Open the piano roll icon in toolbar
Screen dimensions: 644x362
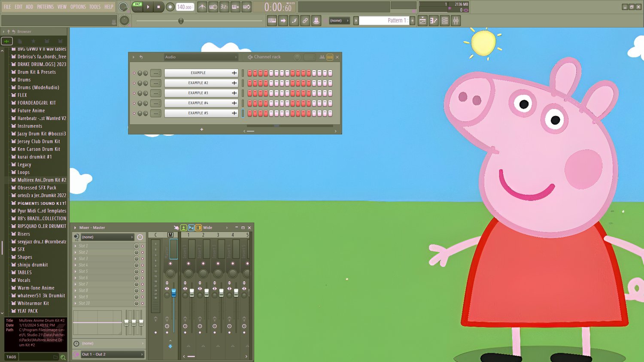tap(434, 21)
